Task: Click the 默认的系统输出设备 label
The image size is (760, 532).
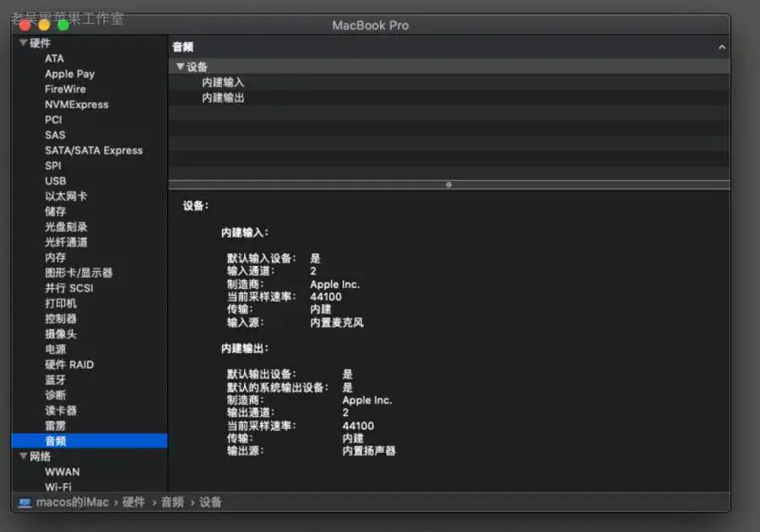Action: coord(278,388)
